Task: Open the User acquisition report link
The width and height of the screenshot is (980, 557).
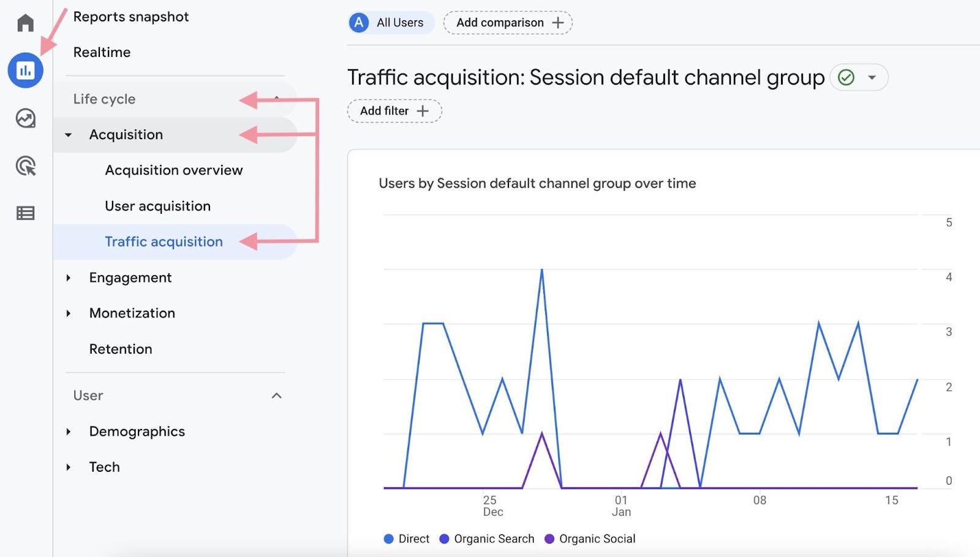Action: [158, 206]
